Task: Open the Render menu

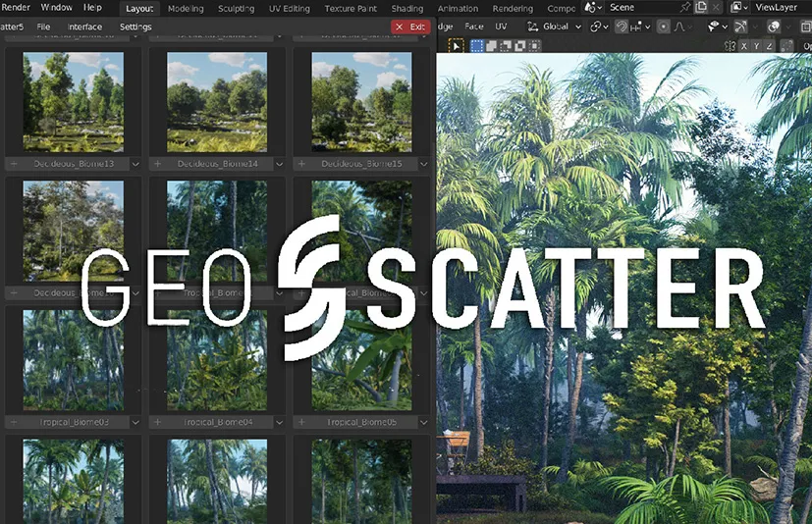Action: [x=16, y=7]
